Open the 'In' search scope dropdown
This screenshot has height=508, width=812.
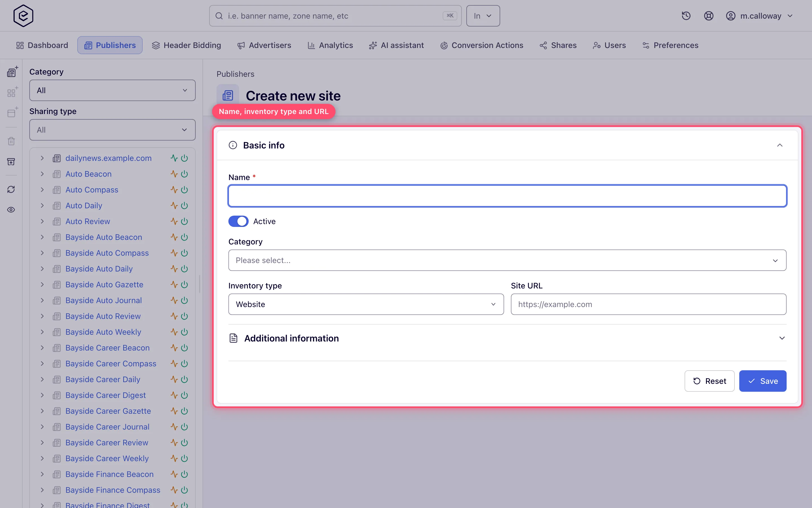click(483, 16)
